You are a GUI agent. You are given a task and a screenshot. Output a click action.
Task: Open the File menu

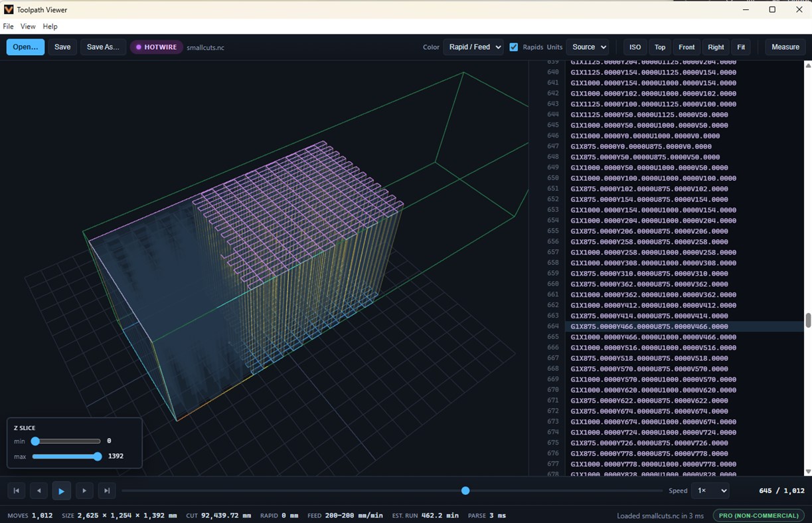pyautogui.click(x=8, y=27)
